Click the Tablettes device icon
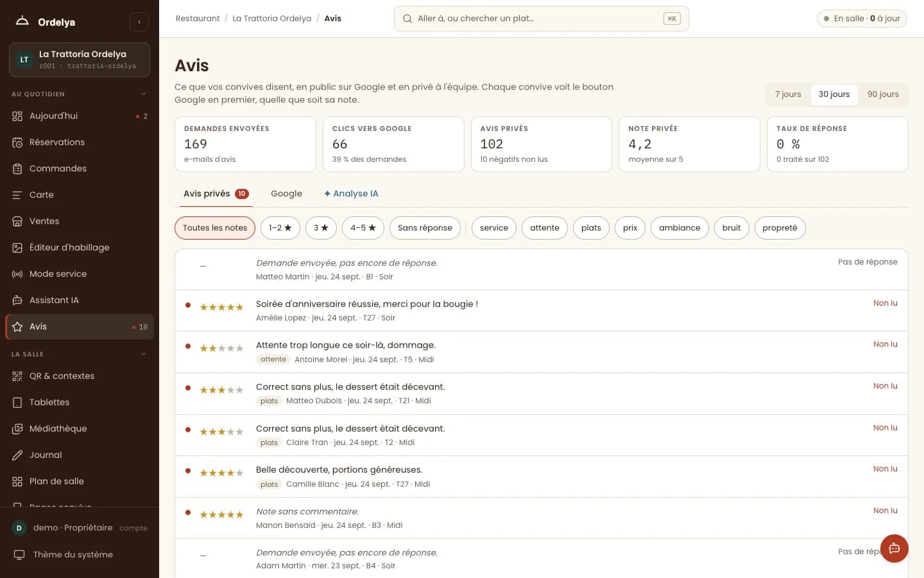 [x=17, y=403]
